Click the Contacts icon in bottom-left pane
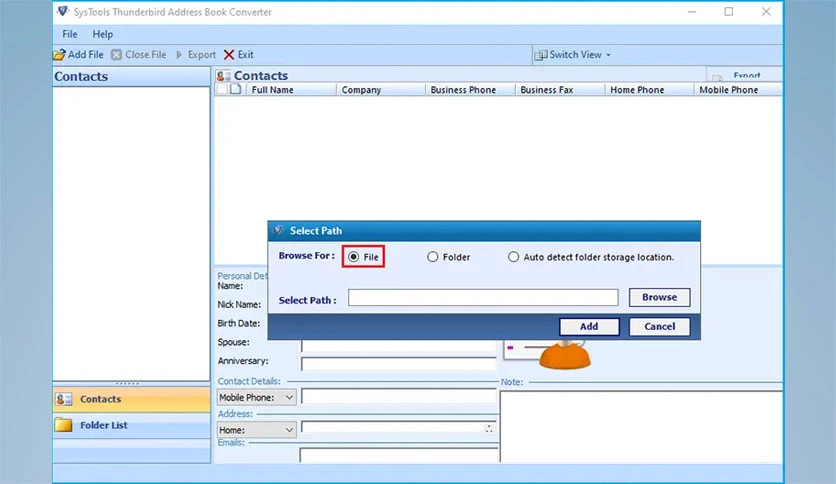 click(x=63, y=399)
